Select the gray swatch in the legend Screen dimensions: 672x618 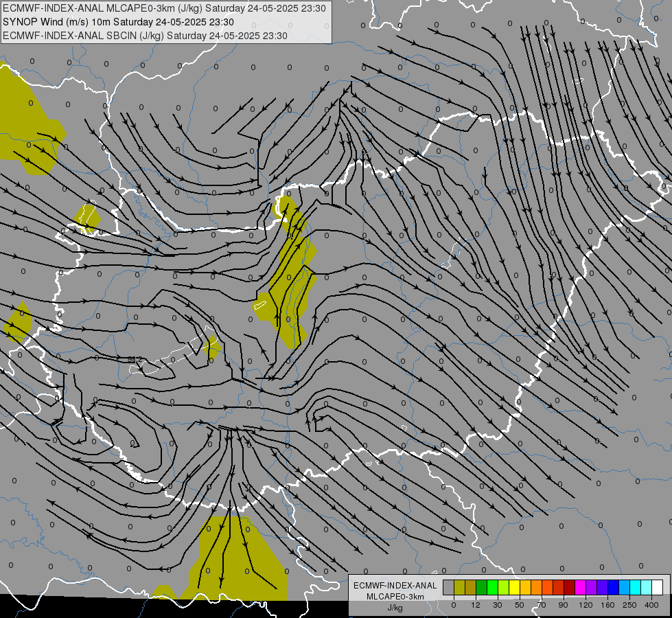[448, 588]
